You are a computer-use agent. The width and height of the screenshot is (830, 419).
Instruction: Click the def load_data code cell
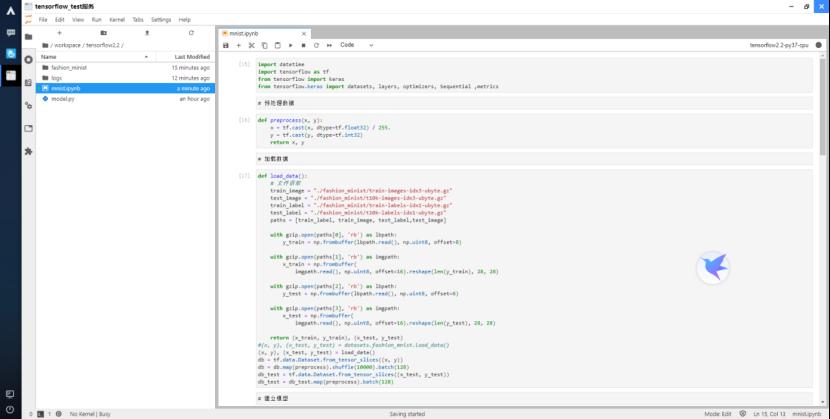(534, 278)
